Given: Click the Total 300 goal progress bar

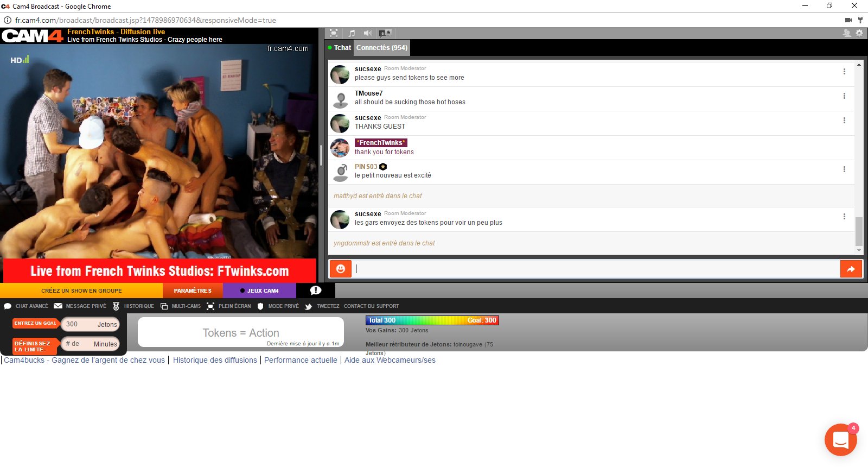Looking at the screenshot, I should coord(432,320).
